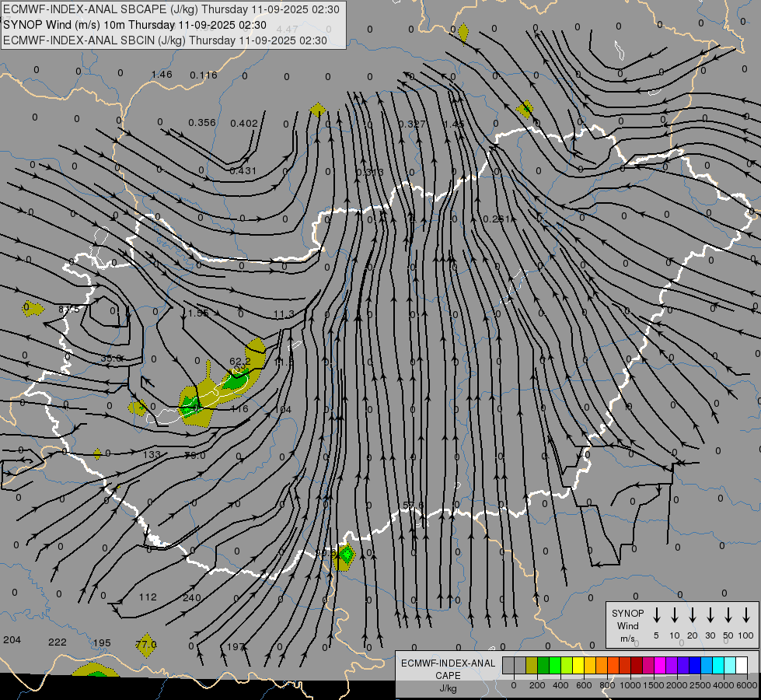The height and width of the screenshot is (700, 761).
Task: Click the 0.402 value on the map
Action: click(243, 124)
